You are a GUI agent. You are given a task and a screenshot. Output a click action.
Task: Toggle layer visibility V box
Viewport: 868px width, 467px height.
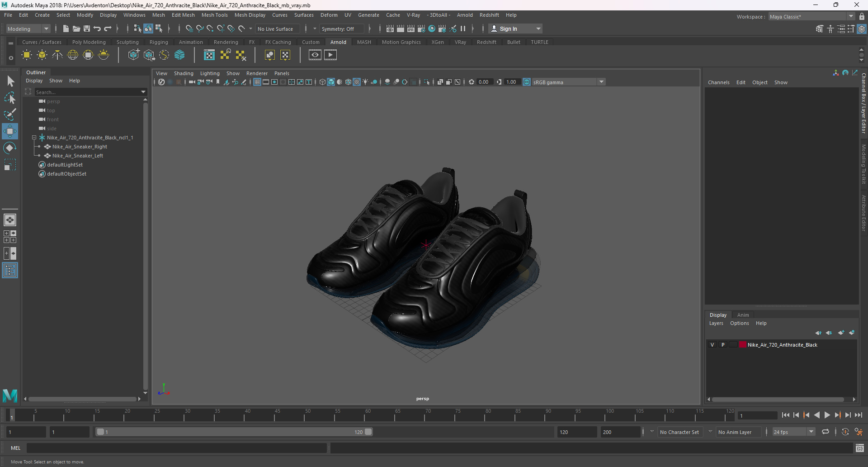pos(712,345)
